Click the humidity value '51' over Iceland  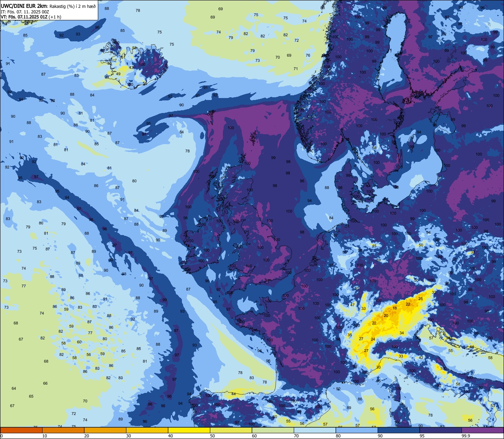coord(123,57)
